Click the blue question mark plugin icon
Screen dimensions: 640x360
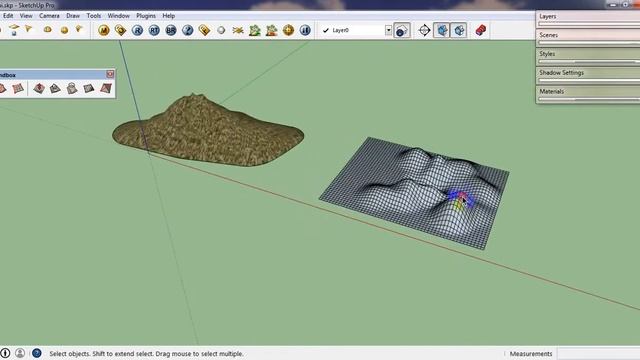coord(188,30)
